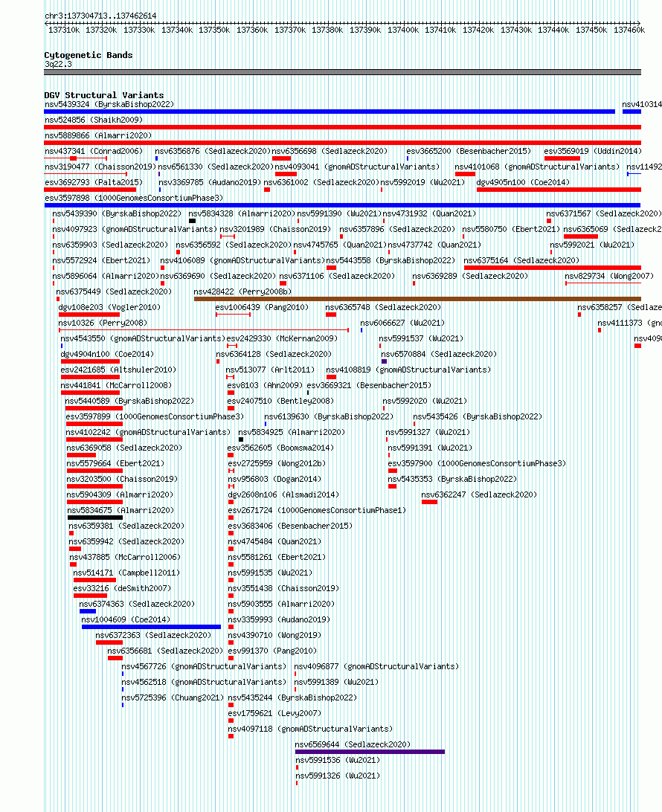Select nsv3369785 (Audano2019) label
This screenshot has height=812, width=662.
(x=210, y=182)
